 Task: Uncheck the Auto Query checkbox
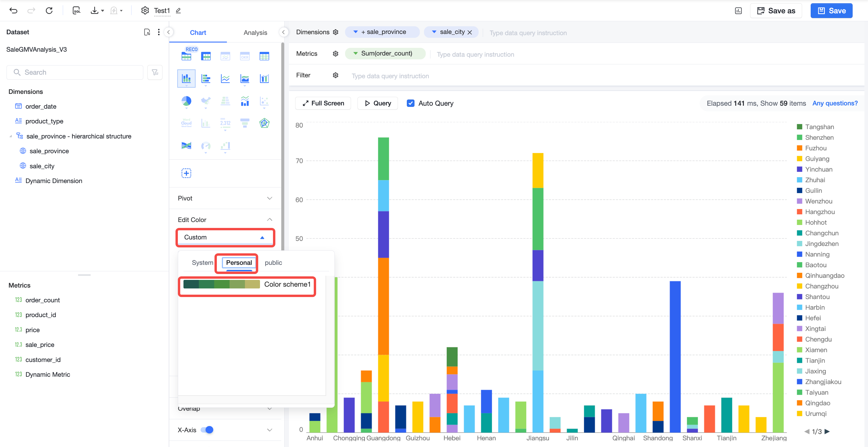pyautogui.click(x=410, y=103)
